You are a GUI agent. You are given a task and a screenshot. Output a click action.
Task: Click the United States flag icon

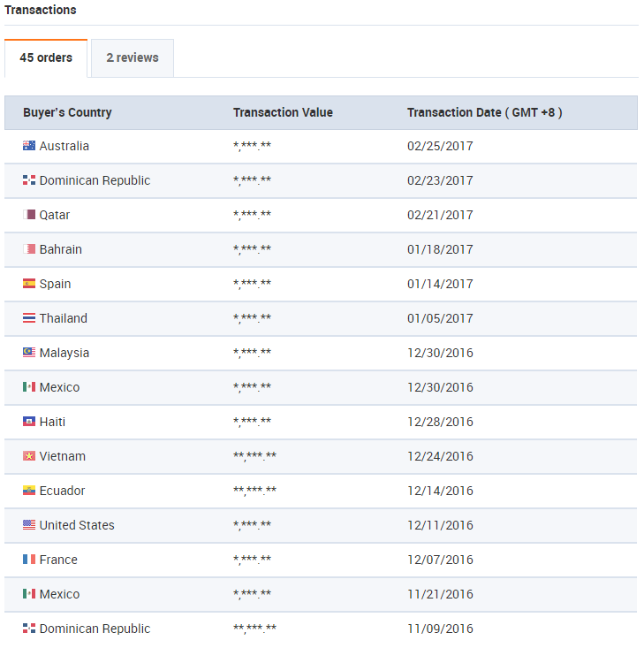tap(29, 525)
